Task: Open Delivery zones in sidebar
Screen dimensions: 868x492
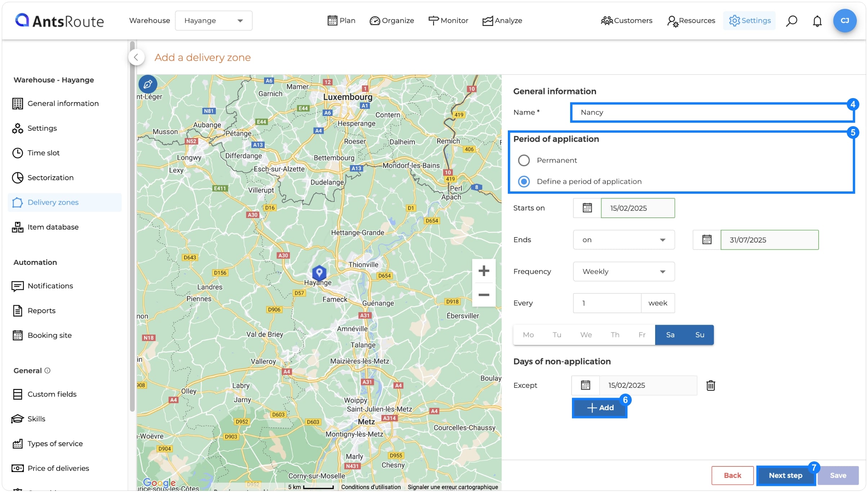Action: [64, 203]
